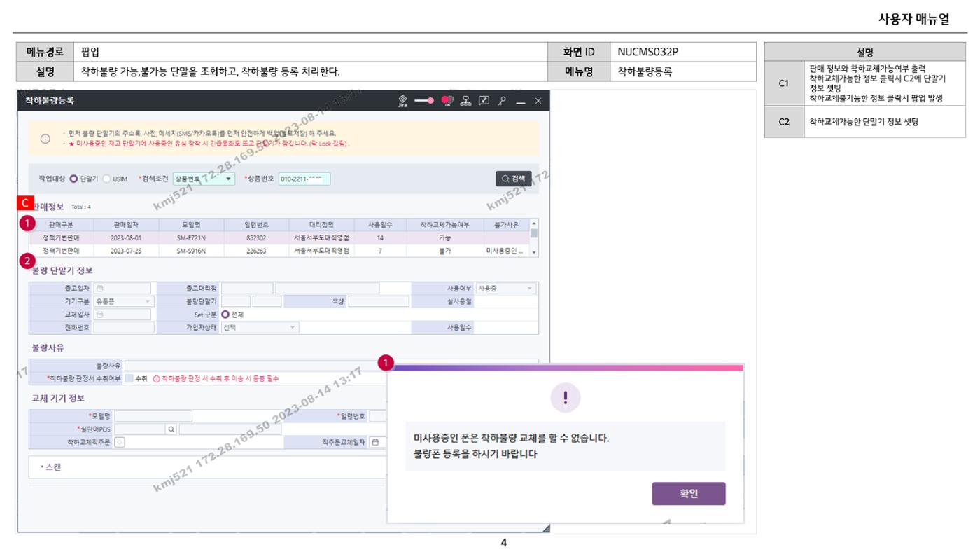The image size is (980, 552).
Task: Open the 가입자상태 dropdown showing 선택
Action: tap(260, 327)
